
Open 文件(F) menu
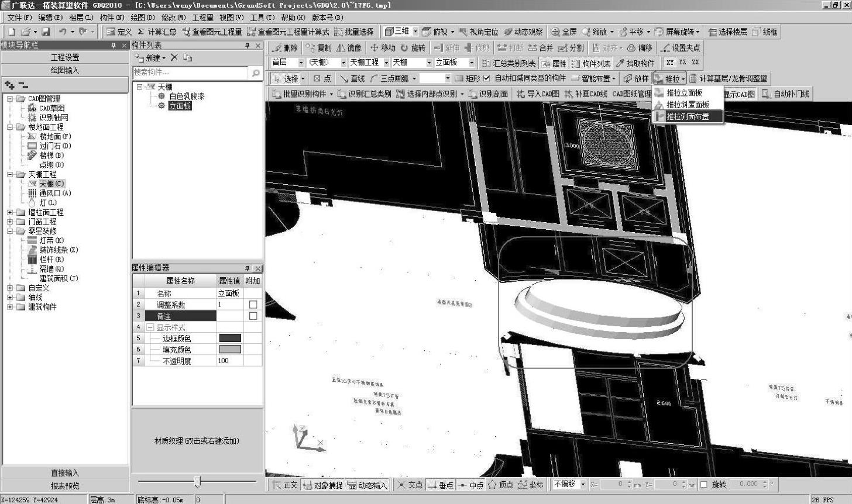[20, 18]
